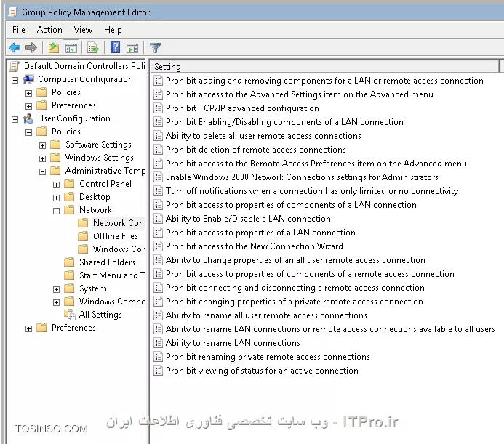The image size is (504, 444).
Task: Select 'Prohibit connecting and disconnecting a remote access connection'
Action: (x=295, y=288)
